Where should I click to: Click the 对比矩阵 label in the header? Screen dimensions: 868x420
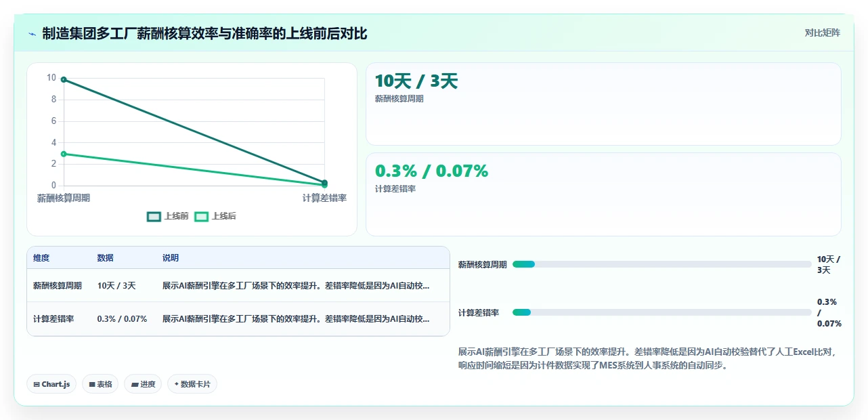point(822,33)
